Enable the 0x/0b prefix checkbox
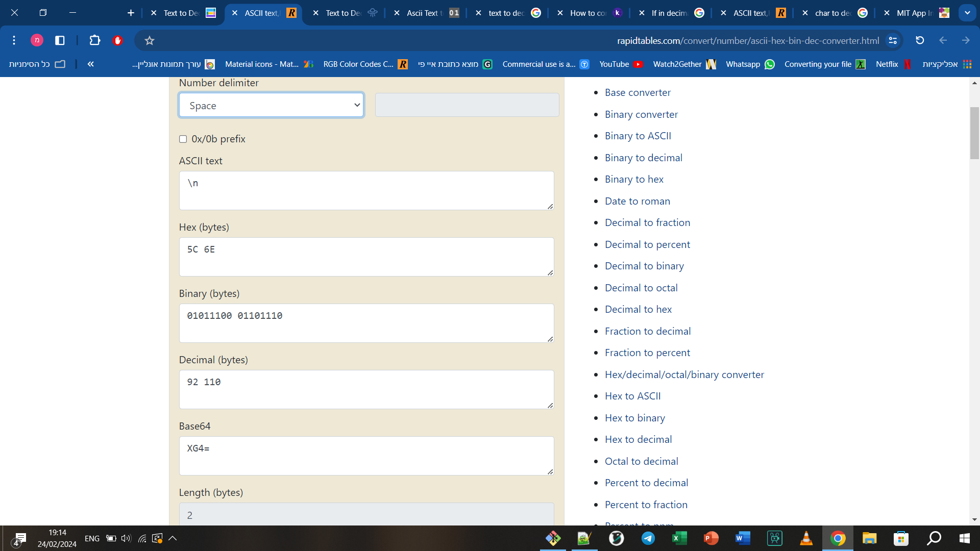This screenshot has height=551, width=980. [x=183, y=139]
